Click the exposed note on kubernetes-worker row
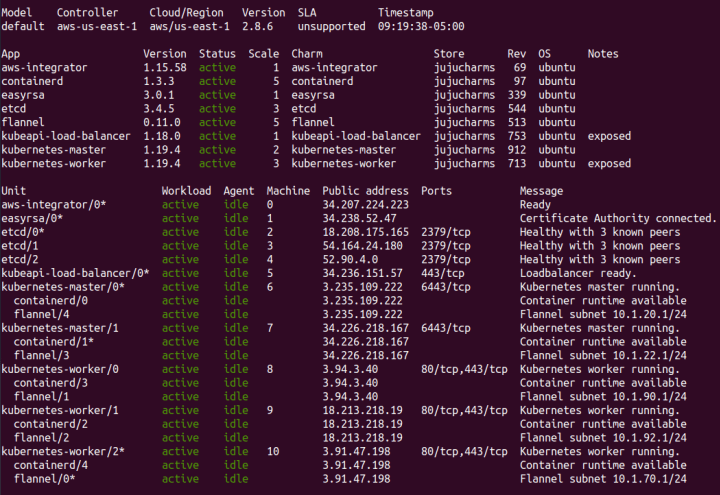 609,164
